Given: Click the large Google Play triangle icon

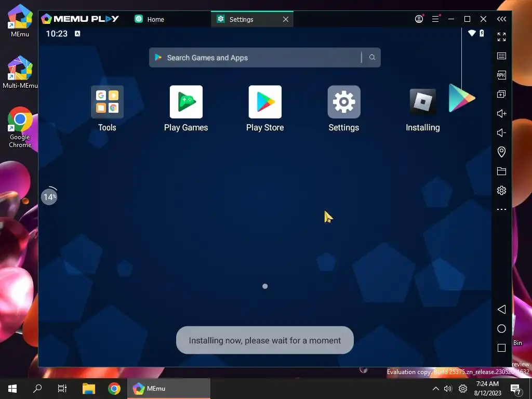Looking at the screenshot, I should 461,98.
